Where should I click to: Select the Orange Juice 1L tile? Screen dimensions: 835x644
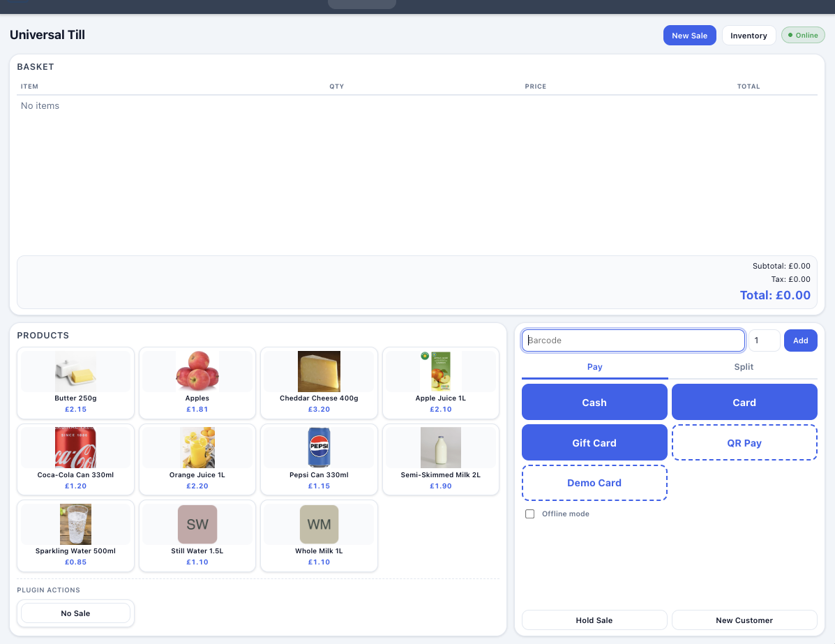tap(197, 459)
